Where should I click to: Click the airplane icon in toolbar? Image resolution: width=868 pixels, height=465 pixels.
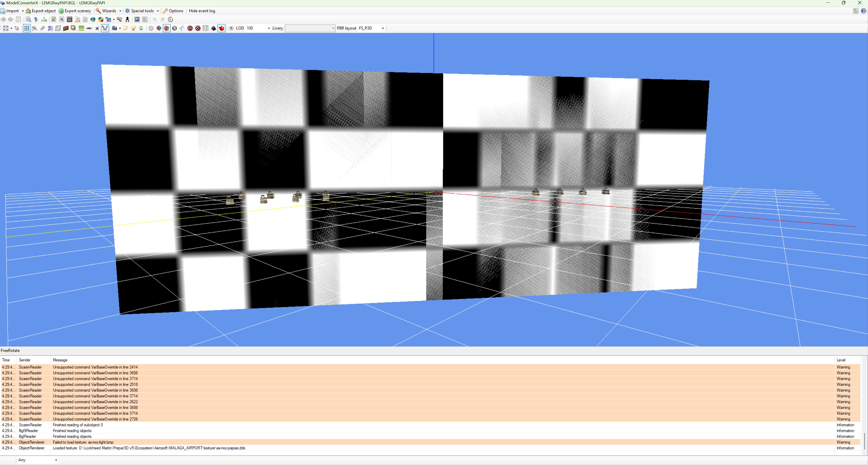(x=97, y=28)
